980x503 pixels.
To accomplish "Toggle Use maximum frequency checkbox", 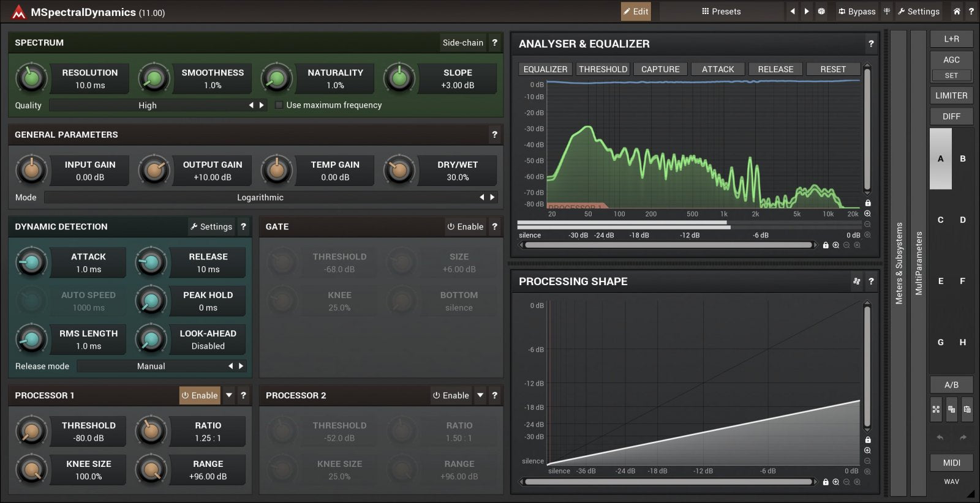I will tap(279, 105).
